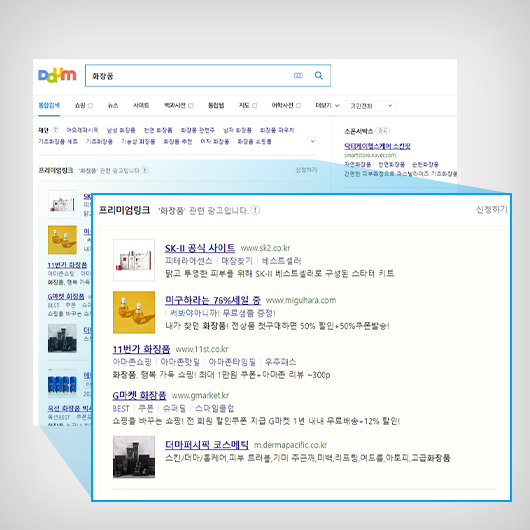Click suggested keyword 화장품 쇼핑몰
The height and width of the screenshot is (530, 530).
254,141
